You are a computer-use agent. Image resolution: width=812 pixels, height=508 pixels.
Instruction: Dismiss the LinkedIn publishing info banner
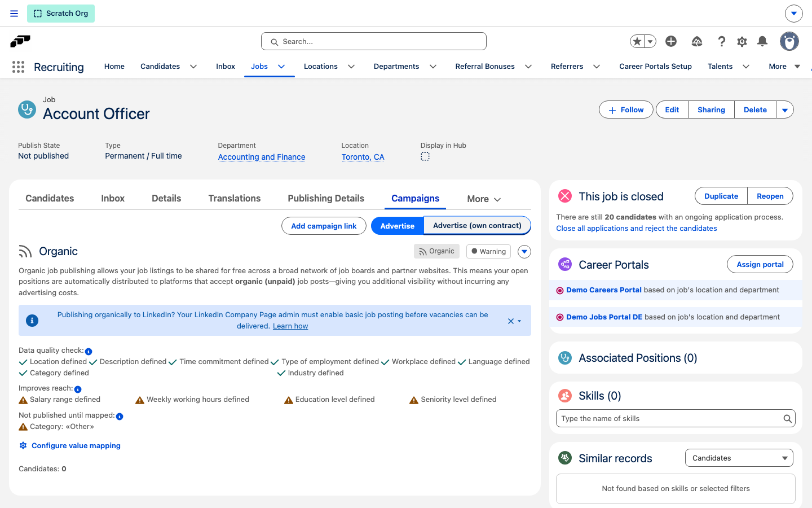(511, 321)
